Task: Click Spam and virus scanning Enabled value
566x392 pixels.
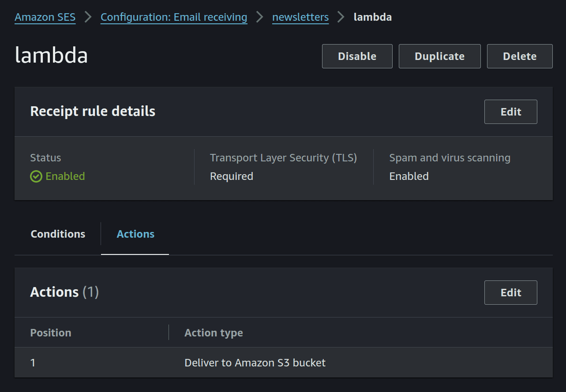Action: 409,176
